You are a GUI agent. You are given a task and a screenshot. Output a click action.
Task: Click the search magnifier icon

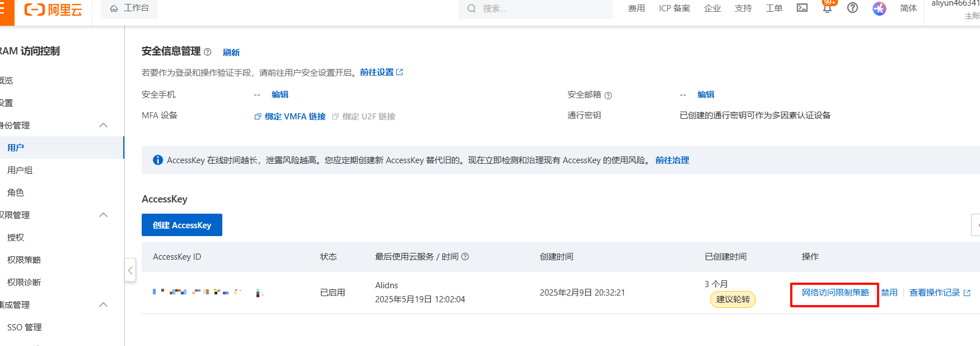tap(472, 8)
